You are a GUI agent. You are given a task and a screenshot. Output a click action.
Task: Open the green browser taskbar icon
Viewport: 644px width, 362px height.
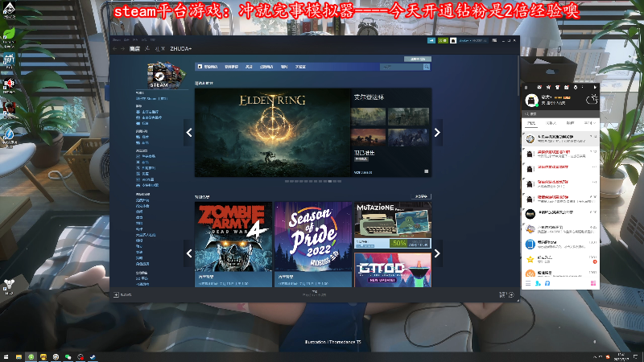pyautogui.click(x=31, y=357)
